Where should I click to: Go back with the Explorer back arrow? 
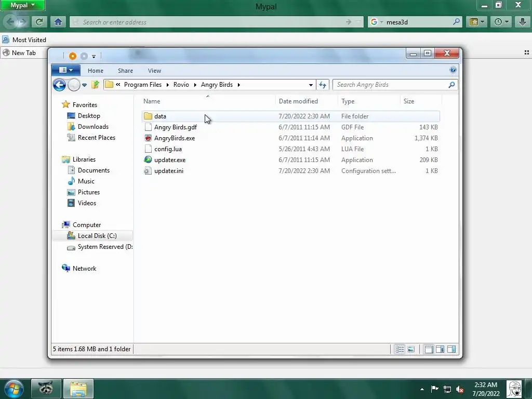tap(59, 85)
